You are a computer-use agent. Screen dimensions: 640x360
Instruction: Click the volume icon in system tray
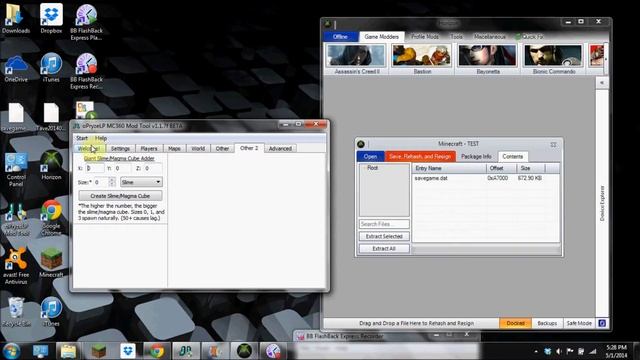pos(559,351)
